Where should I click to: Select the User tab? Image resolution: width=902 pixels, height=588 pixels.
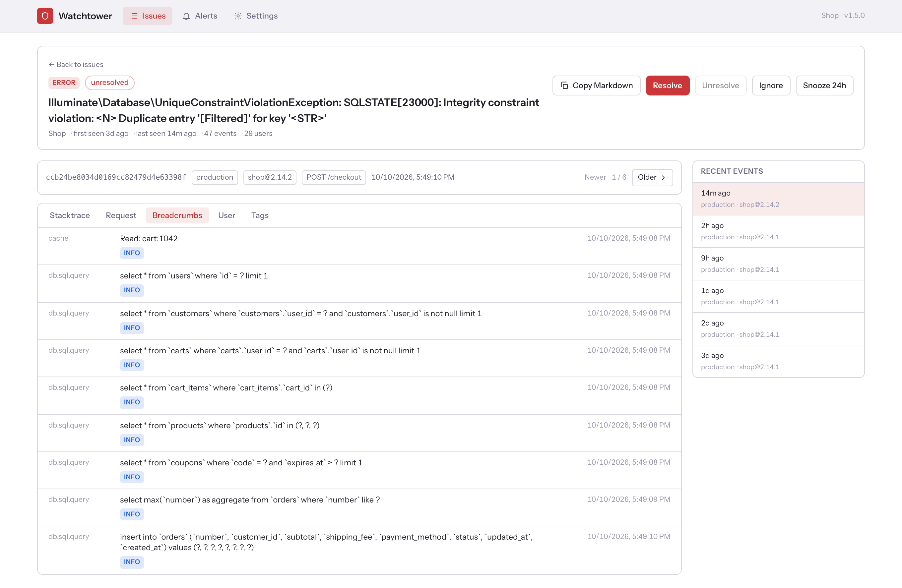[x=226, y=215]
